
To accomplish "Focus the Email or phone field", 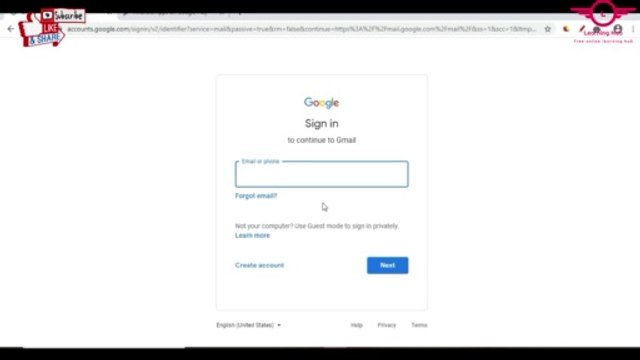I will point(322,174).
